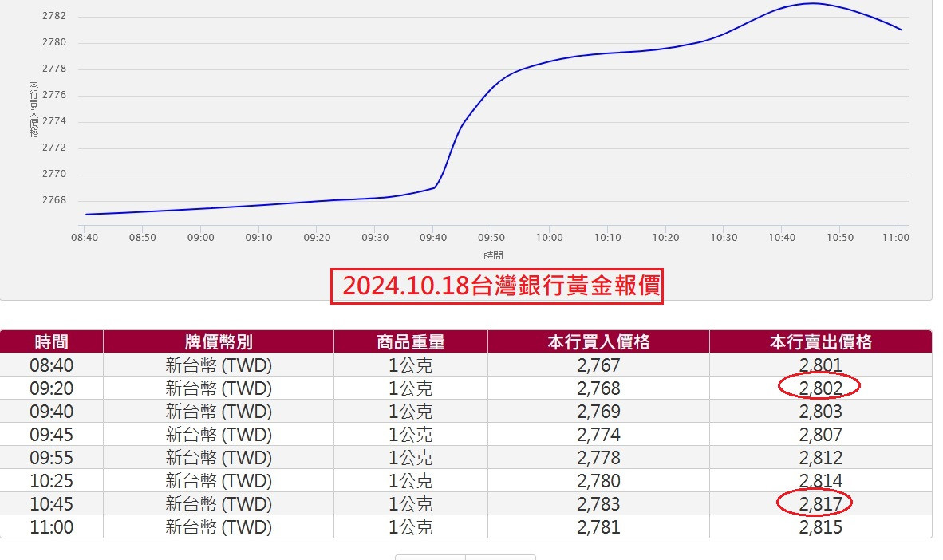
Task: Click buying price 2,769
Action: (598, 412)
